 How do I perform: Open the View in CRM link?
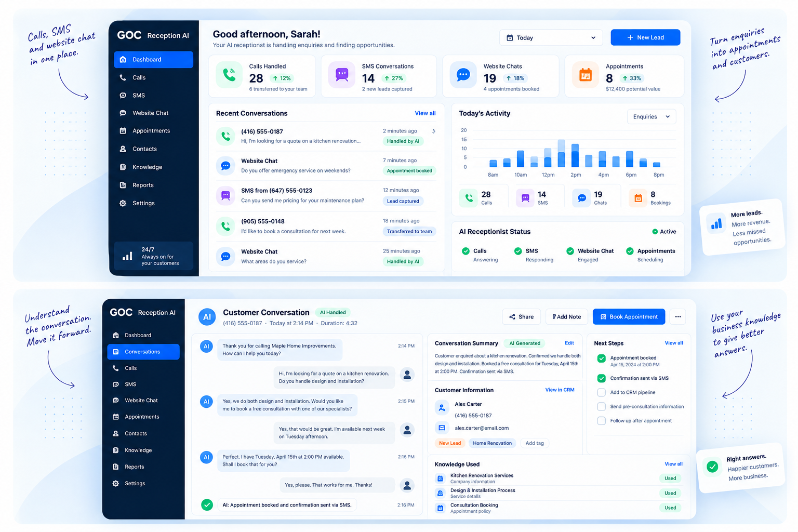(x=560, y=390)
